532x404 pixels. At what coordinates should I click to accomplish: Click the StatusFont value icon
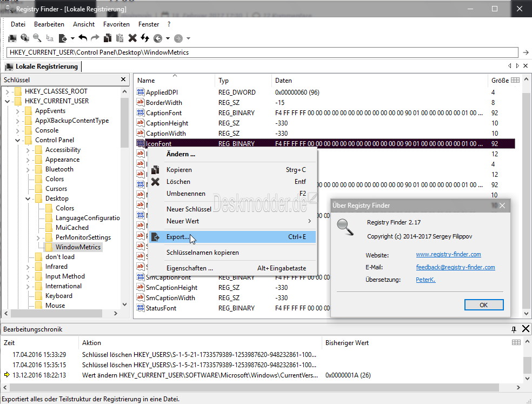pyautogui.click(x=141, y=308)
